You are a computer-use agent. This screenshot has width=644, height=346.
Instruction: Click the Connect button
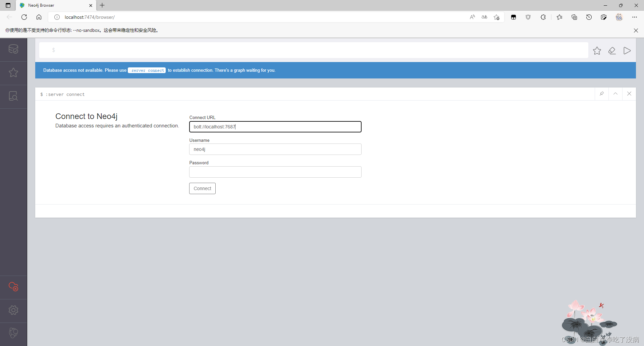[x=202, y=188]
